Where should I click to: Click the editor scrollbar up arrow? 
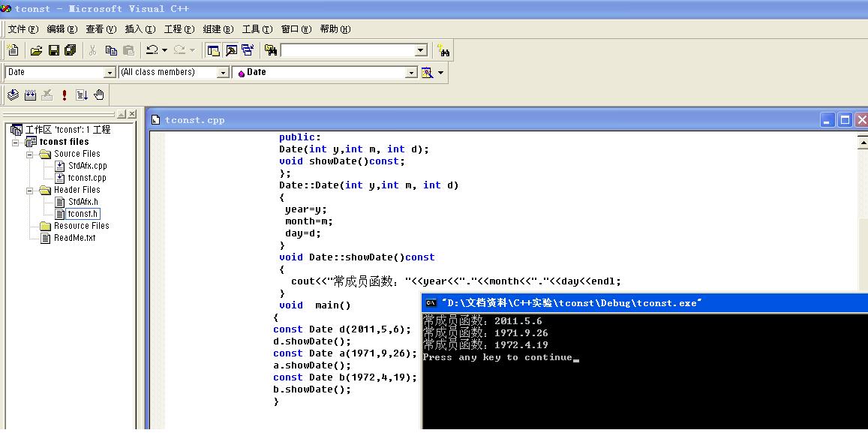pos(863,143)
